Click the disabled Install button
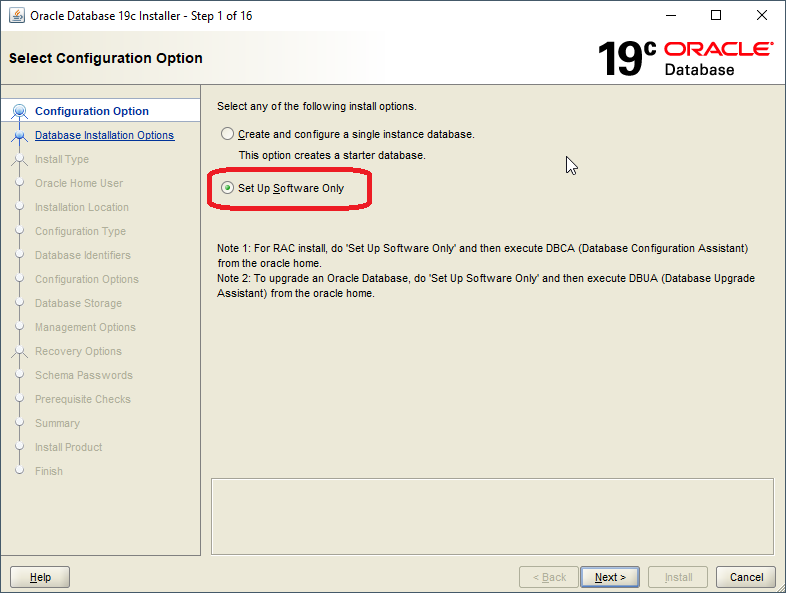 point(678,577)
